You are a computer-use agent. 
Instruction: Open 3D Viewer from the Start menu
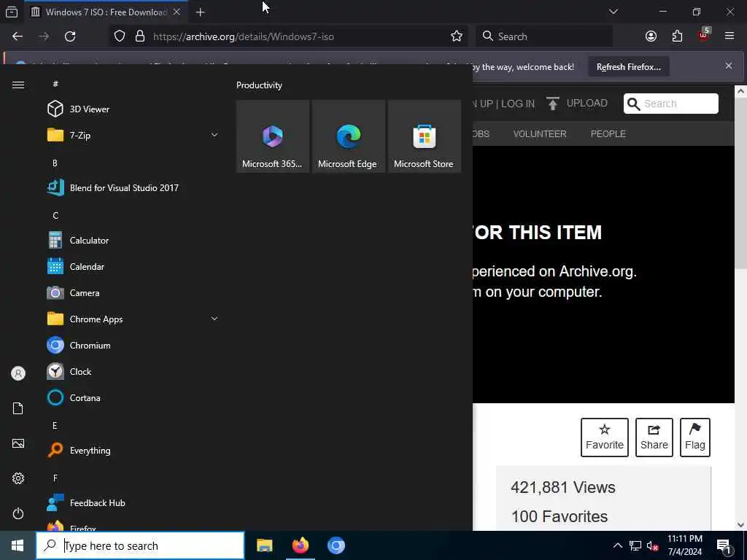pyautogui.click(x=133, y=109)
